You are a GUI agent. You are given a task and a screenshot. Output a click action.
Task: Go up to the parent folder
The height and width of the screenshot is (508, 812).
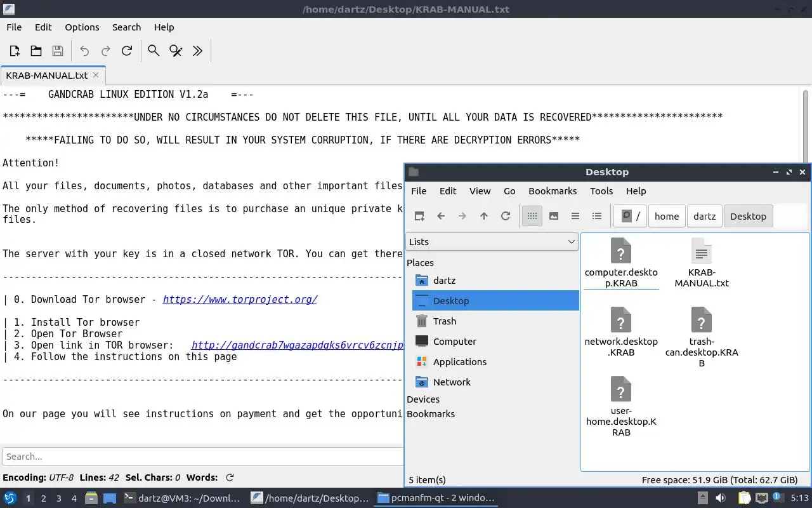tap(484, 216)
